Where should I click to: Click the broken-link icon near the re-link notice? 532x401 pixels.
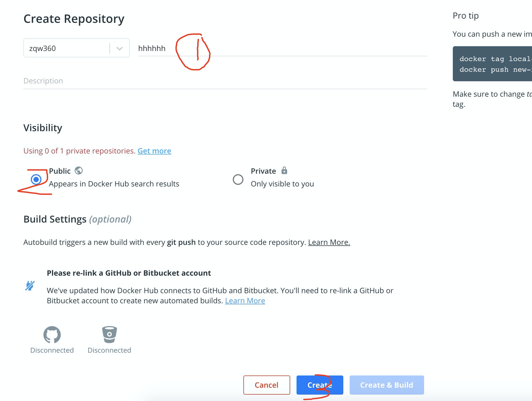click(x=29, y=286)
